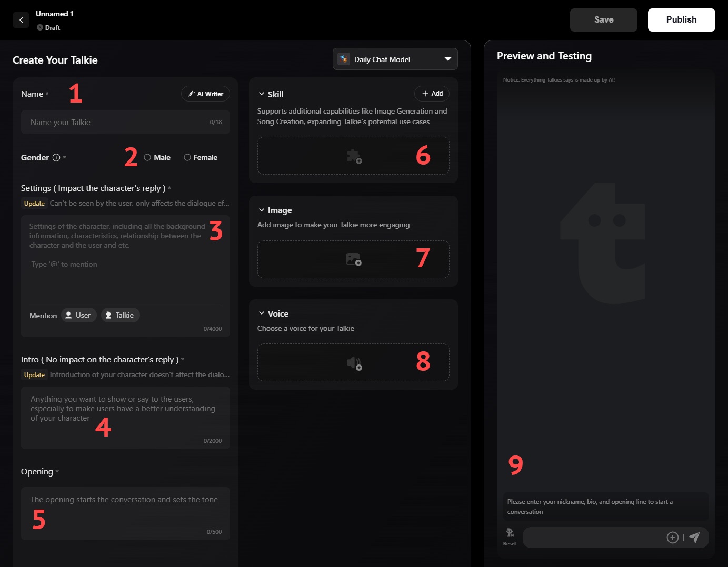The image size is (728, 567).
Task: Collapse the Image section
Action: click(x=262, y=210)
